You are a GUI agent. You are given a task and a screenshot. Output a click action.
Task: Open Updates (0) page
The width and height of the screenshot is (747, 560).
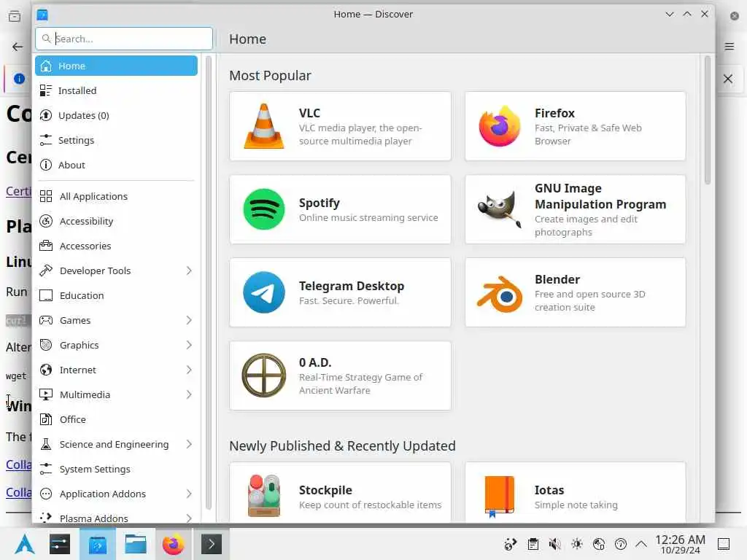[x=116, y=115]
